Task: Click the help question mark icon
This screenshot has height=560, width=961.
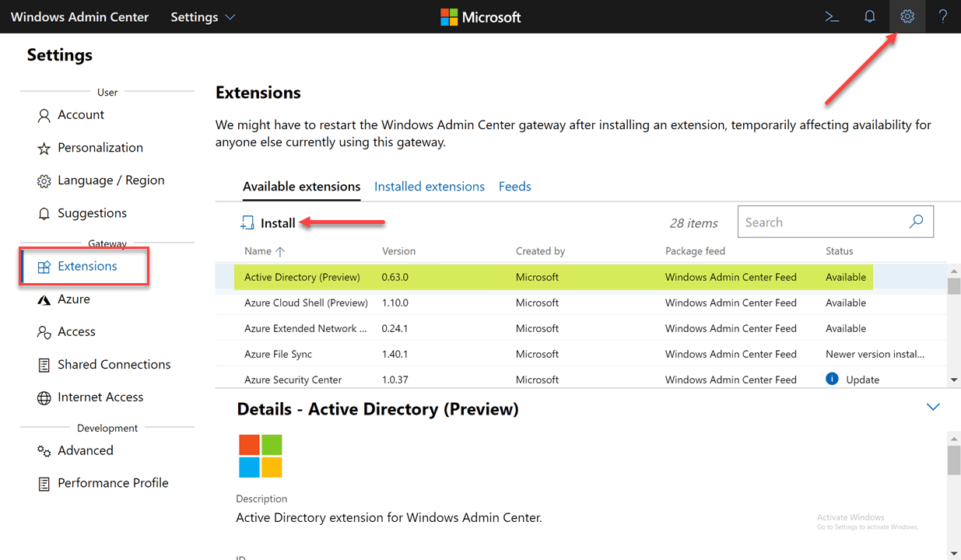Action: click(943, 16)
